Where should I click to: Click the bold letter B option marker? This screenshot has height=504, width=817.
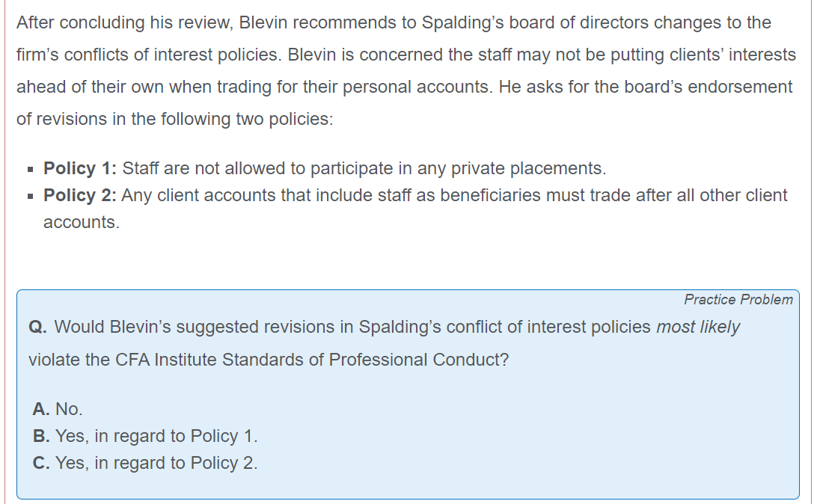41,436
